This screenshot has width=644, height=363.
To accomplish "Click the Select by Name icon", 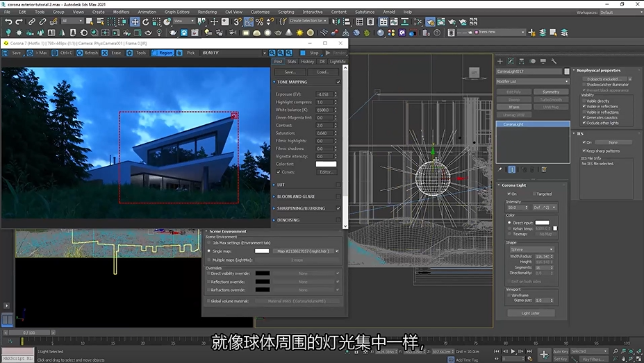I will coord(100,22).
